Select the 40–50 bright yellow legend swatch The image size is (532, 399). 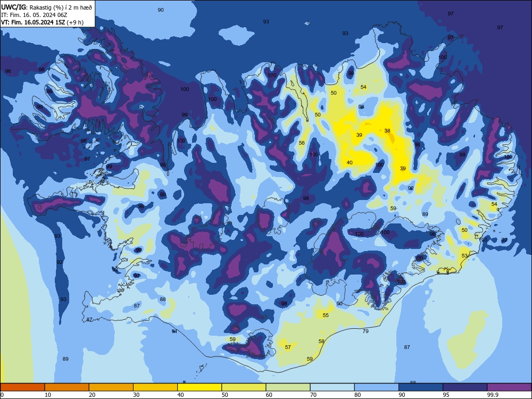[199, 387]
